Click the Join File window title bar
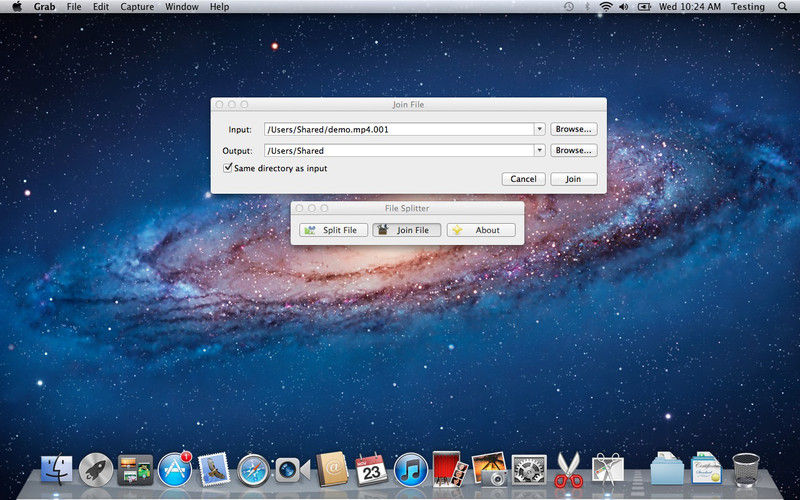The image size is (800, 500). (x=409, y=105)
